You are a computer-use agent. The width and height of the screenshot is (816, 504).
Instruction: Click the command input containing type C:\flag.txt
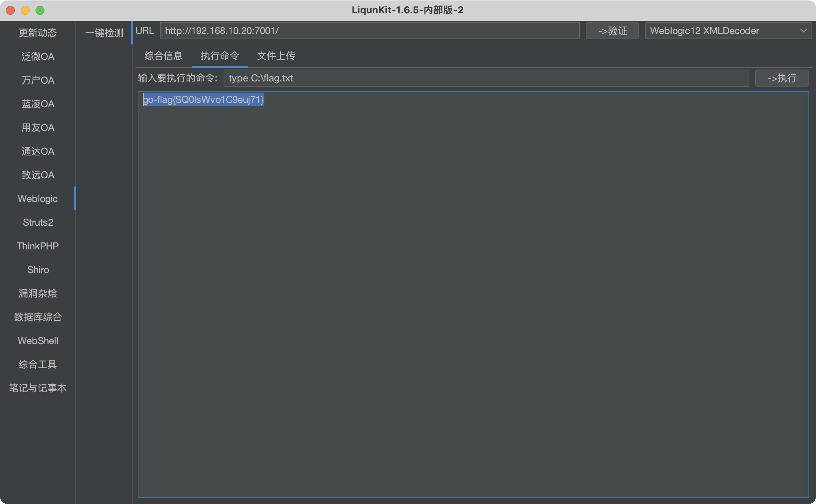coord(486,78)
